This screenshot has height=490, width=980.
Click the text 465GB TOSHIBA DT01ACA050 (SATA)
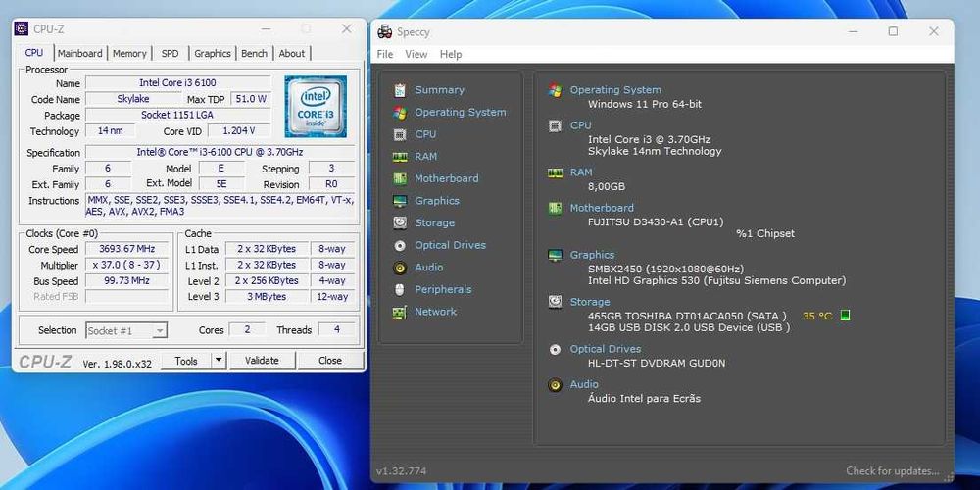[x=687, y=316]
